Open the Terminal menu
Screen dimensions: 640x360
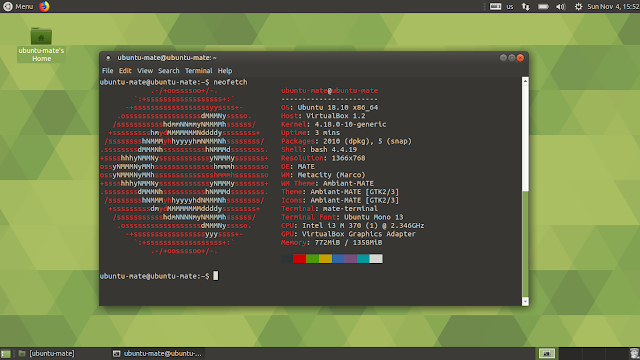tap(198, 71)
